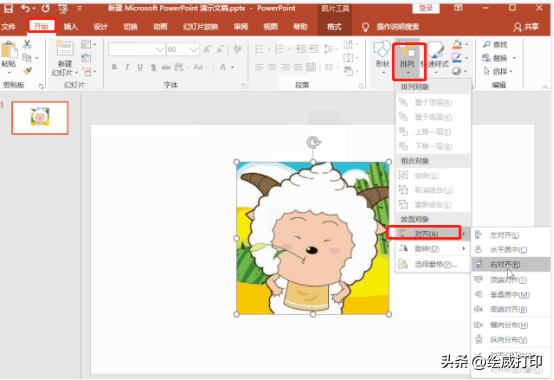Viewport: 554px width, 380px height.
Task: Open the font name combo box
Action: point(136,49)
